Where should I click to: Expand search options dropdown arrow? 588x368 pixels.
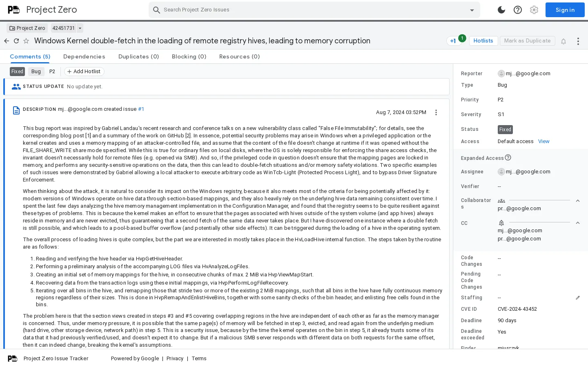tap(472, 10)
